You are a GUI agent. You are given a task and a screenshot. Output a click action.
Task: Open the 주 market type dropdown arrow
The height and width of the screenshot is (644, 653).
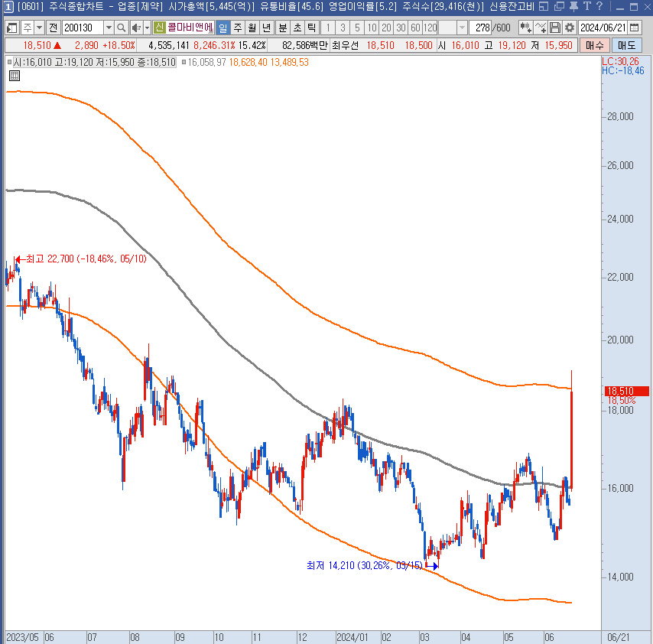point(39,28)
